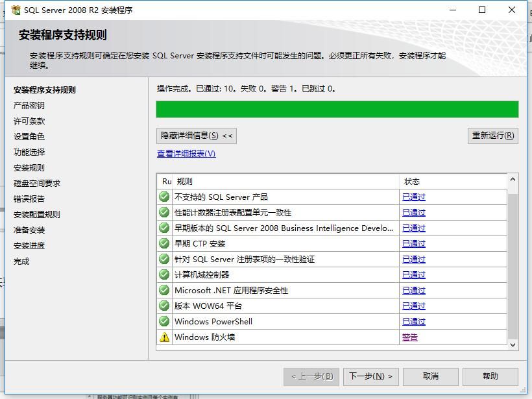Click the 状态 column header
532x399 pixels.
pyautogui.click(x=453, y=182)
